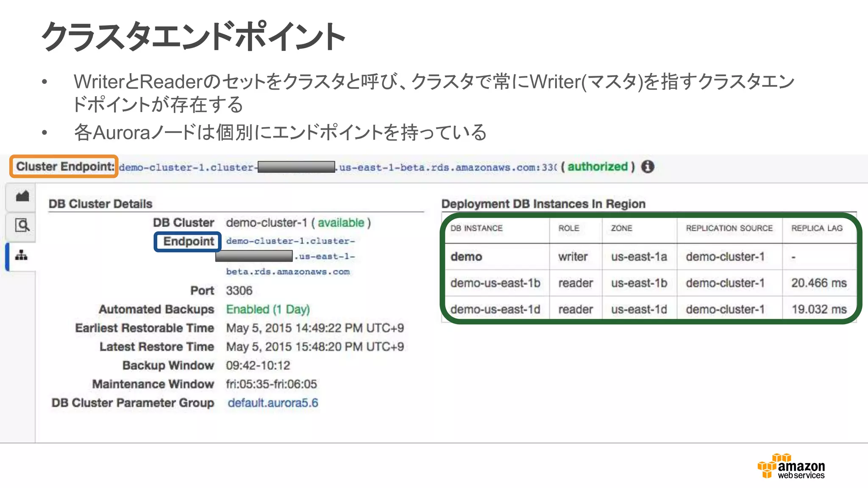Click the backup window 09:42-10:12 value
This screenshot has height=488, width=868.
pos(258,365)
